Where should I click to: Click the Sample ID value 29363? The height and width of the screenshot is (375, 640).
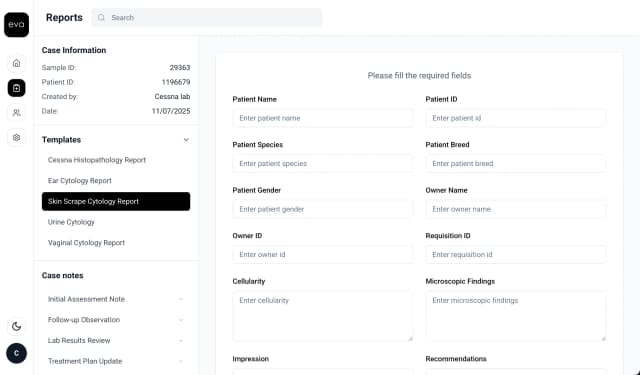[180, 68]
